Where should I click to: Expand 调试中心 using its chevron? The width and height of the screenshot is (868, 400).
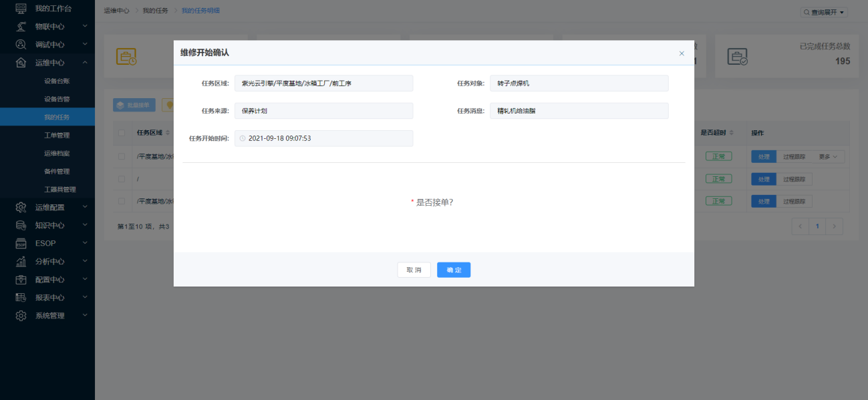click(x=85, y=45)
